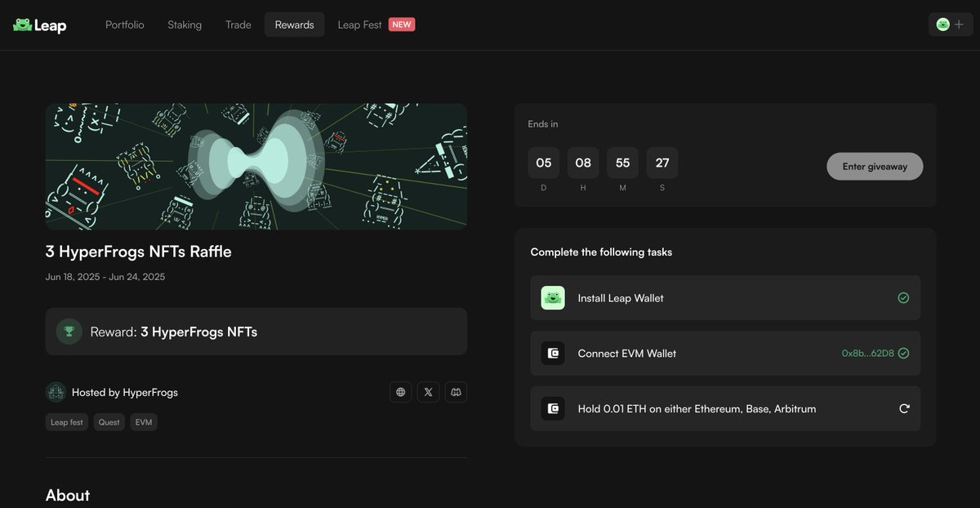This screenshot has width=980, height=508.
Task: Open the HyperFrogs X profile icon
Action: pyautogui.click(x=428, y=392)
